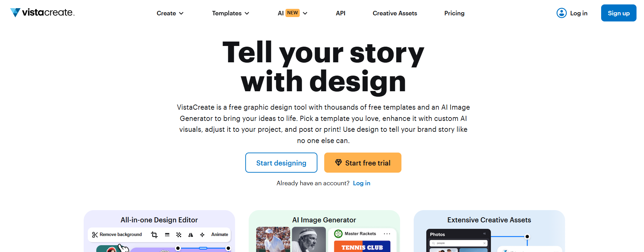Open the Pricing page
Image resolution: width=644 pixels, height=252 pixels.
454,13
